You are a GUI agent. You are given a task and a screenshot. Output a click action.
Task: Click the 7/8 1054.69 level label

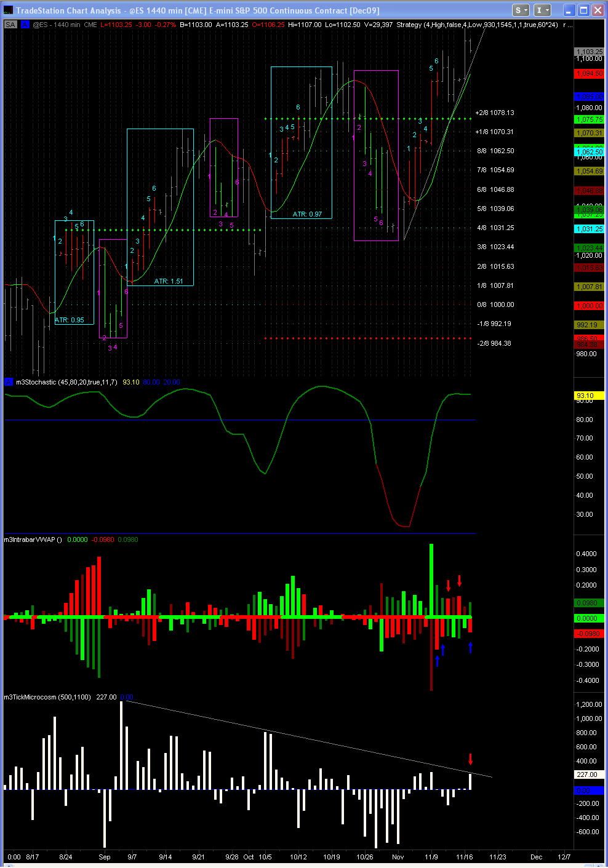pos(496,170)
